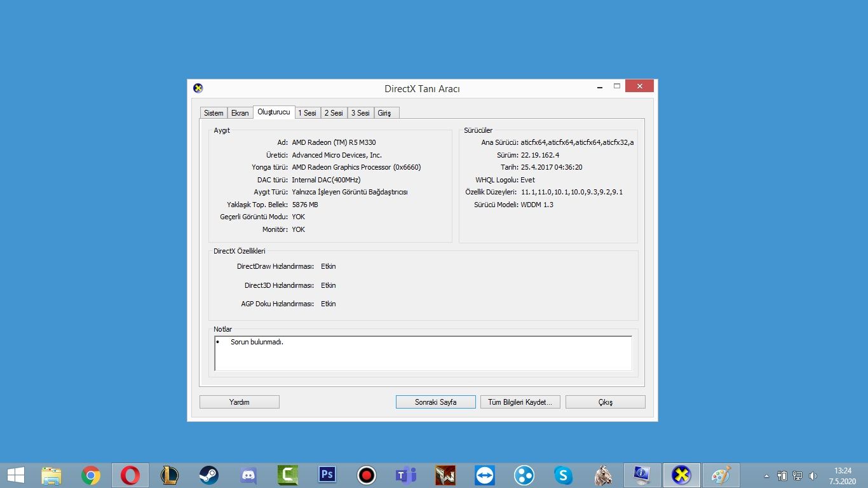Launch TeamViewer from the taskbar

click(485, 475)
